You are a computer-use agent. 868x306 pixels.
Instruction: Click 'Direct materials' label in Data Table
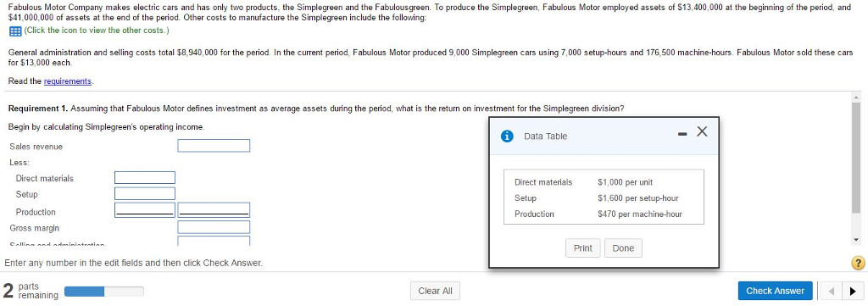(543, 182)
